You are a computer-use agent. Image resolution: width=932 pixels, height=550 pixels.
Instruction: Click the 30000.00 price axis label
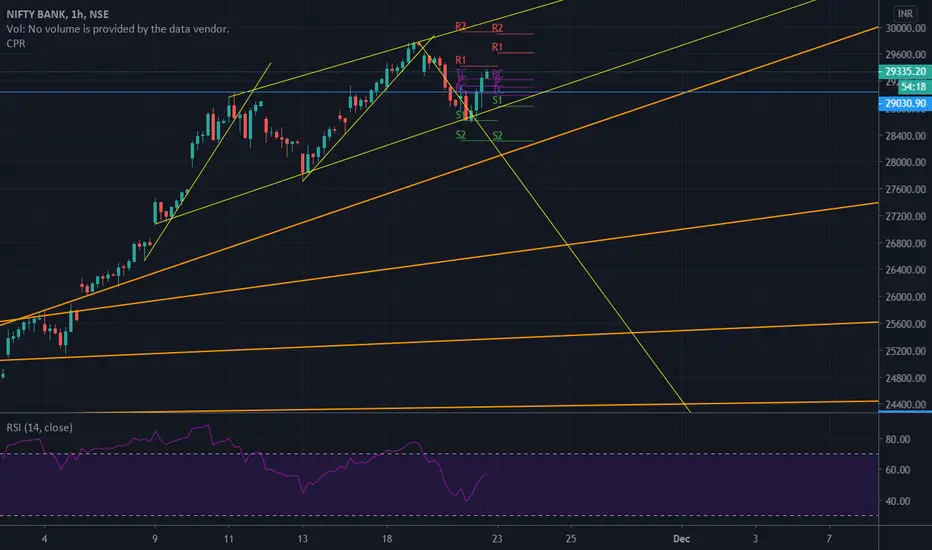coord(905,28)
